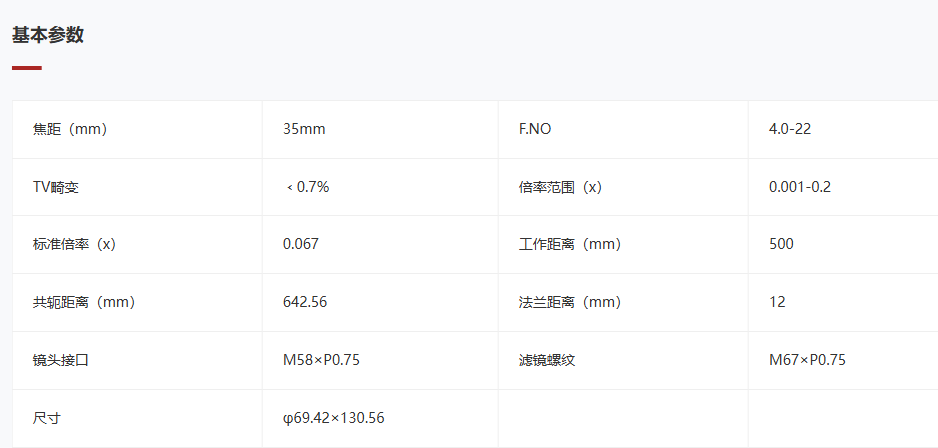Select the 4.0-22 aperture value
This screenshot has height=448, width=938.
[x=790, y=129]
